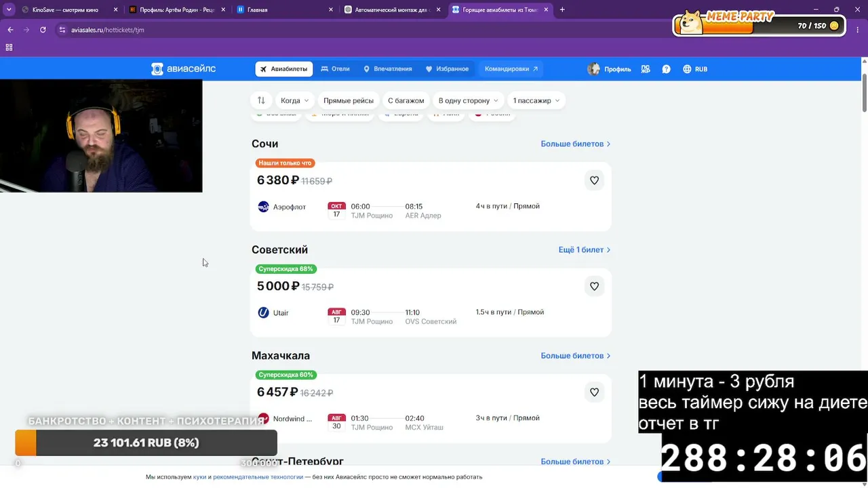Open the 1 пассажир dropdown

pyautogui.click(x=536, y=100)
